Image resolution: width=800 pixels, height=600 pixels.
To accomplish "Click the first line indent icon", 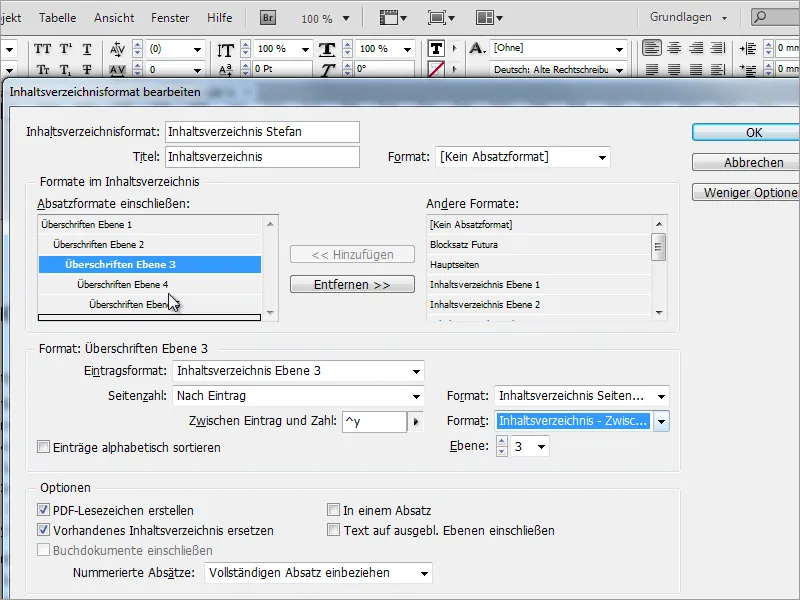I will pos(747,70).
